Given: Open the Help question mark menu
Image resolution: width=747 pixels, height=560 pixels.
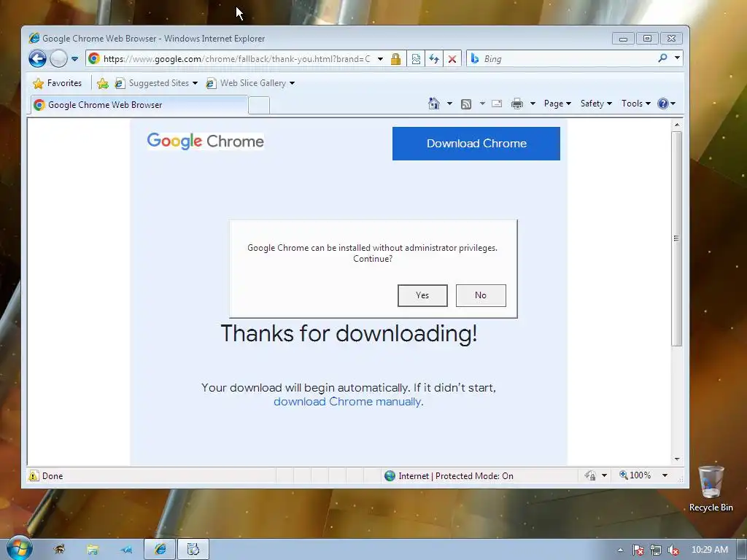Looking at the screenshot, I should click(666, 104).
